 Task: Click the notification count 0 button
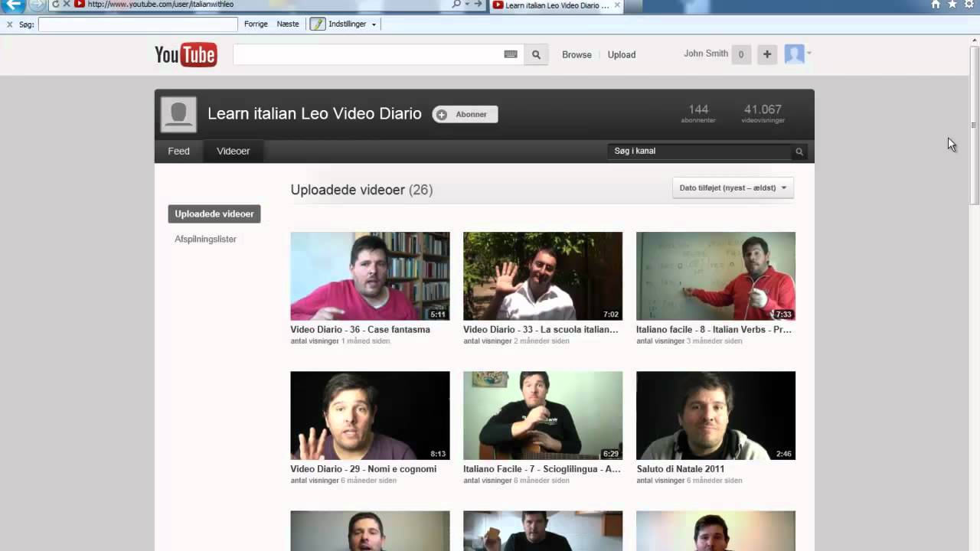coord(740,54)
